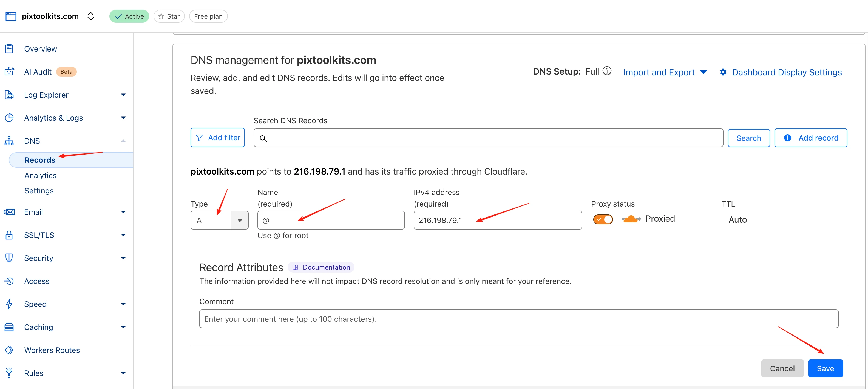Open DNS Analytics submenu item
This screenshot has width=868, height=389.
[x=40, y=176]
